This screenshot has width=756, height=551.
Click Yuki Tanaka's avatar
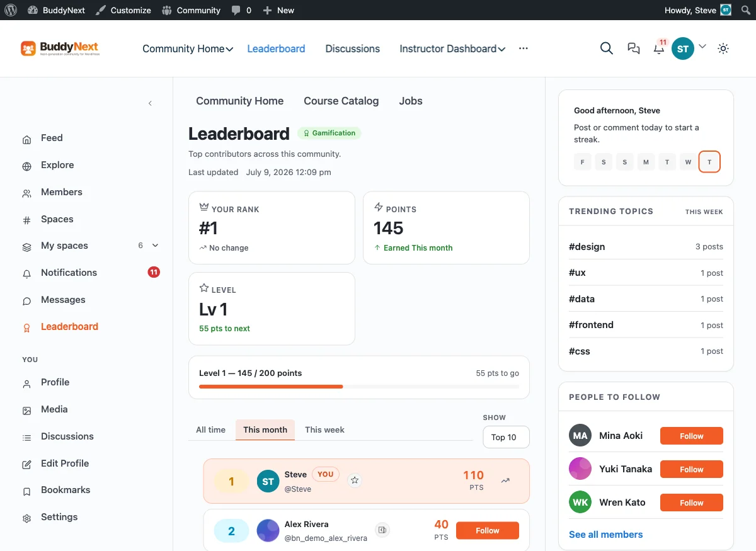point(580,469)
